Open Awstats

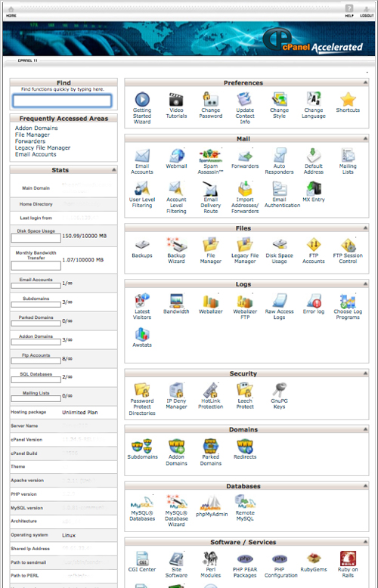pos(142,334)
